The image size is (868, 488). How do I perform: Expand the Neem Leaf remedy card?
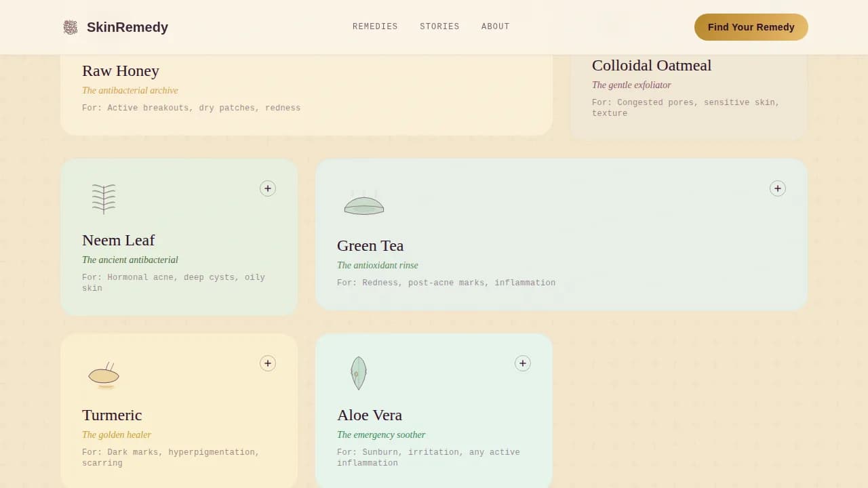tap(268, 188)
